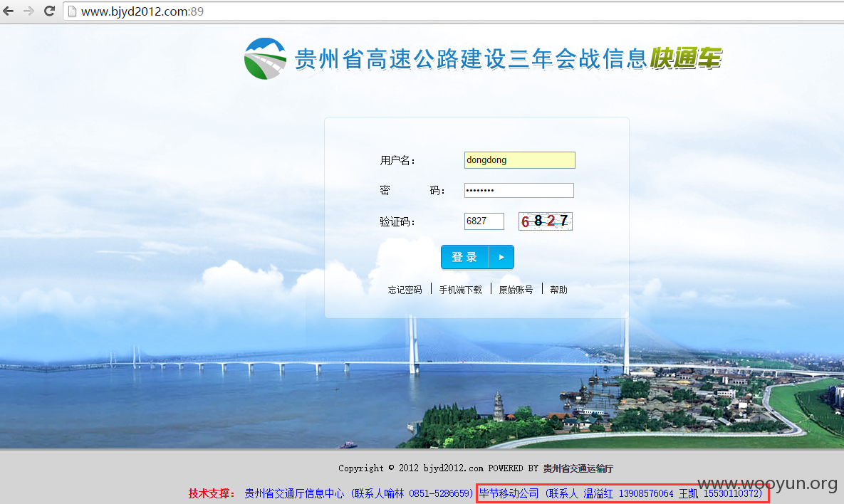The height and width of the screenshot is (504, 844).
Task: Click 毕节移动公司 contact text in red box
Action: click(x=509, y=493)
